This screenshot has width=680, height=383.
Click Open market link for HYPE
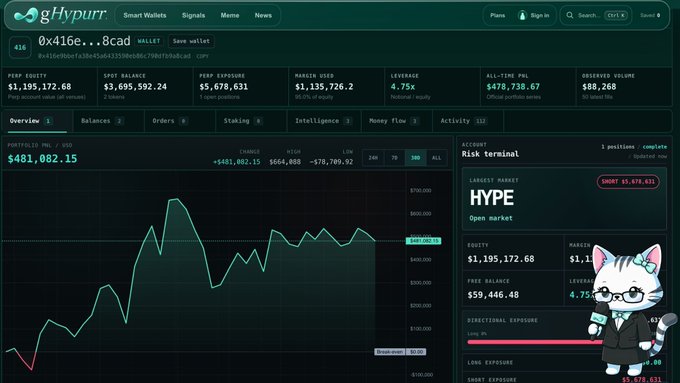[491, 218]
